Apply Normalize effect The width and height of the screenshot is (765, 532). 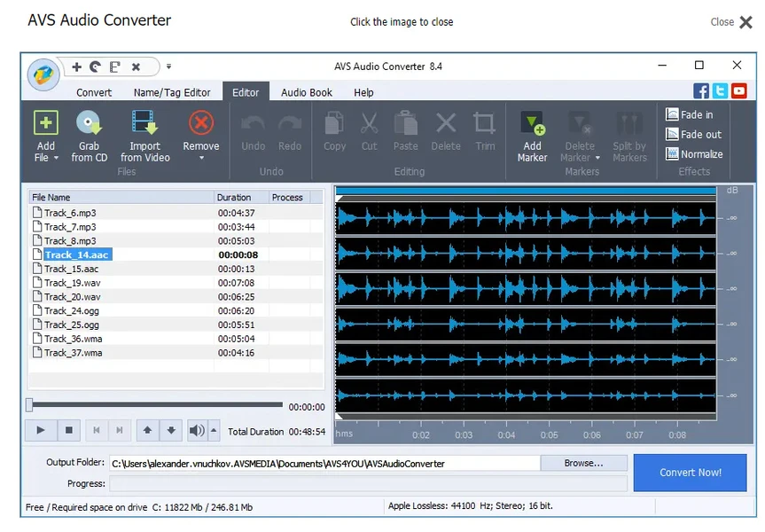tap(694, 153)
